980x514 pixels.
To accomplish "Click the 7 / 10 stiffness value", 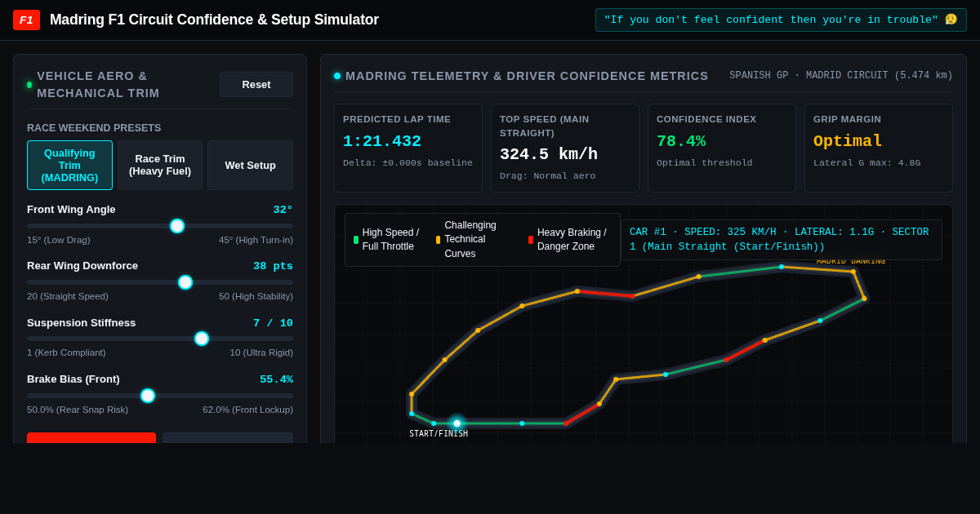I will 273,323.
